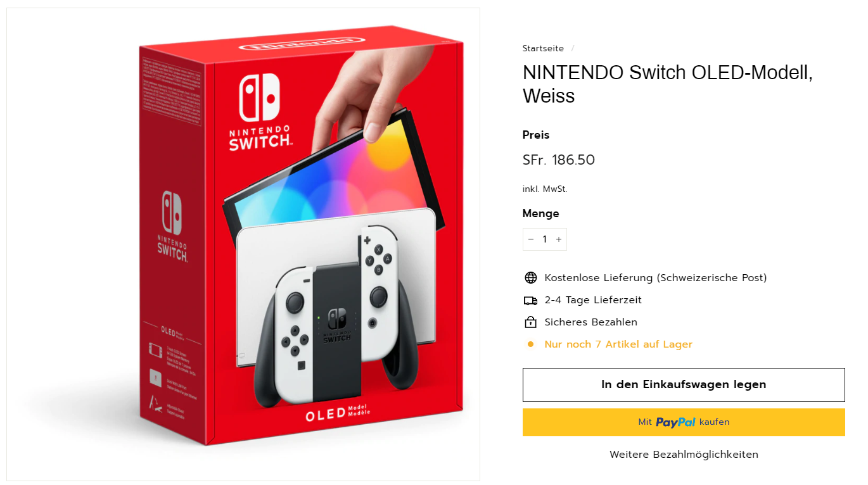The width and height of the screenshot is (868, 485).
Task: Click the inkl. MwSt. tax note
Action: [545, 189]
